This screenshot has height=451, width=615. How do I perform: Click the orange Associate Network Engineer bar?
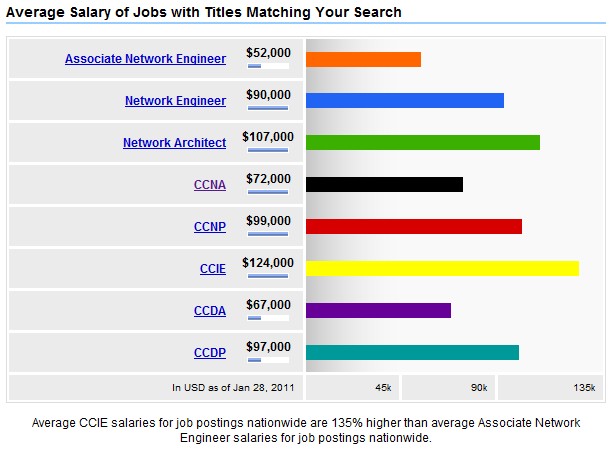coord(363,59)
